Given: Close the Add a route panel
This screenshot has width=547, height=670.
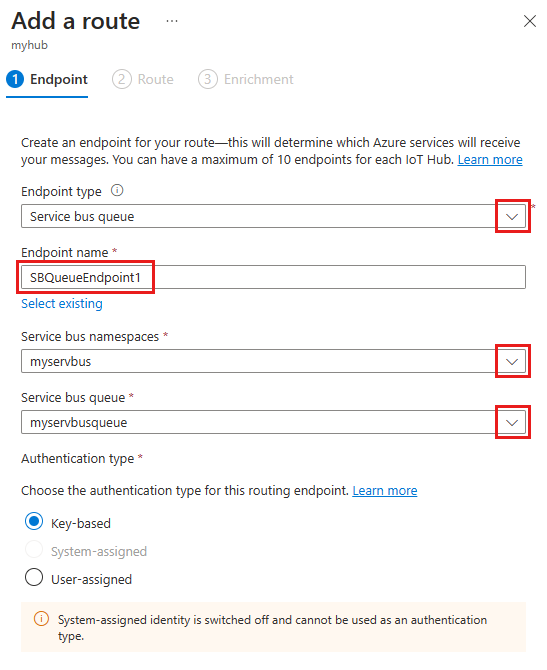Looking at the screenshot, I should coord(529,21).
